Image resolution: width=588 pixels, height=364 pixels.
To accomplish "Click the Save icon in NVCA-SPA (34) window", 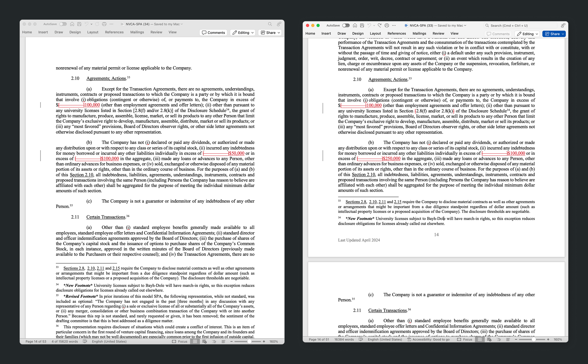I will 79,24.
